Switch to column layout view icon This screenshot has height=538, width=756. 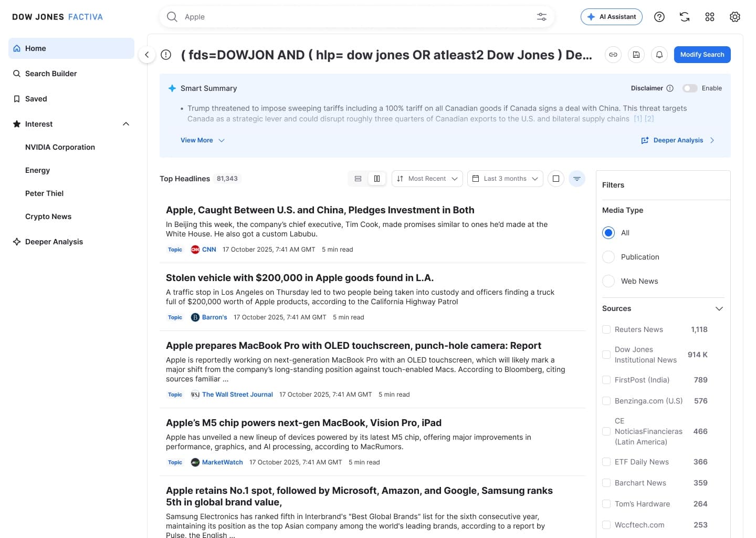377,179
